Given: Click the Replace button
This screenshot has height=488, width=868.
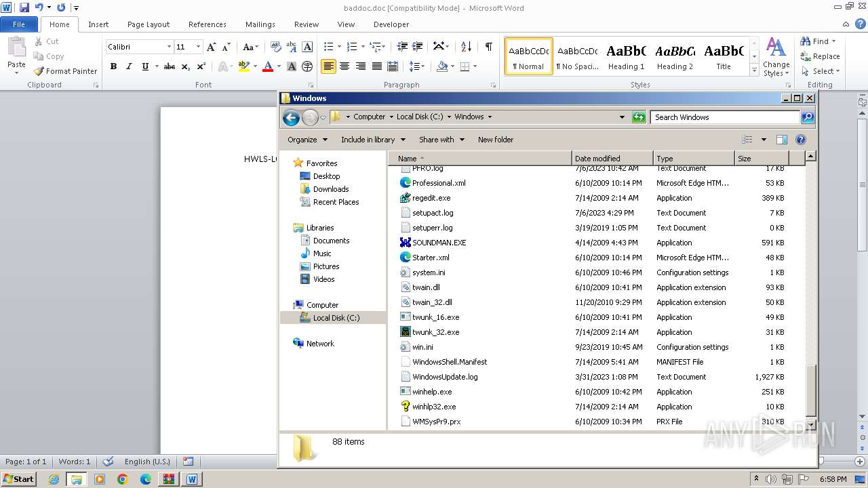Looking at the screenshot, I should [x=821, y=56].
